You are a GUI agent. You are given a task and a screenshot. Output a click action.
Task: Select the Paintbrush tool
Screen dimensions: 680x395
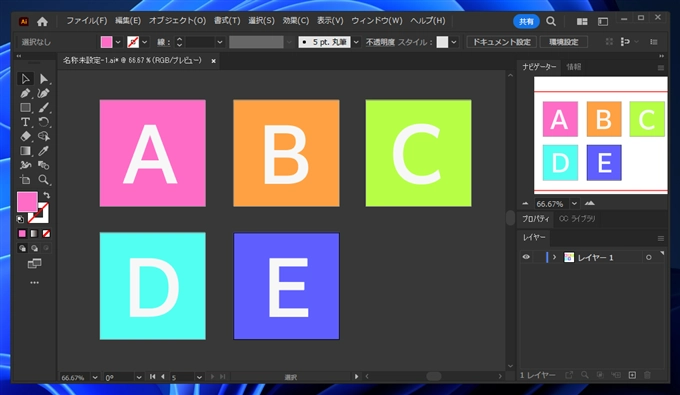coord(43,108)
